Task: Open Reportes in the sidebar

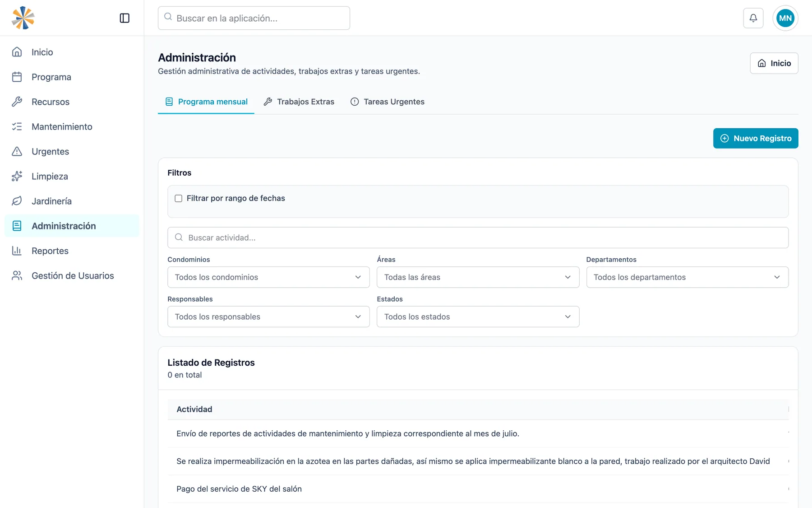Action: click(x=72, y=251)
